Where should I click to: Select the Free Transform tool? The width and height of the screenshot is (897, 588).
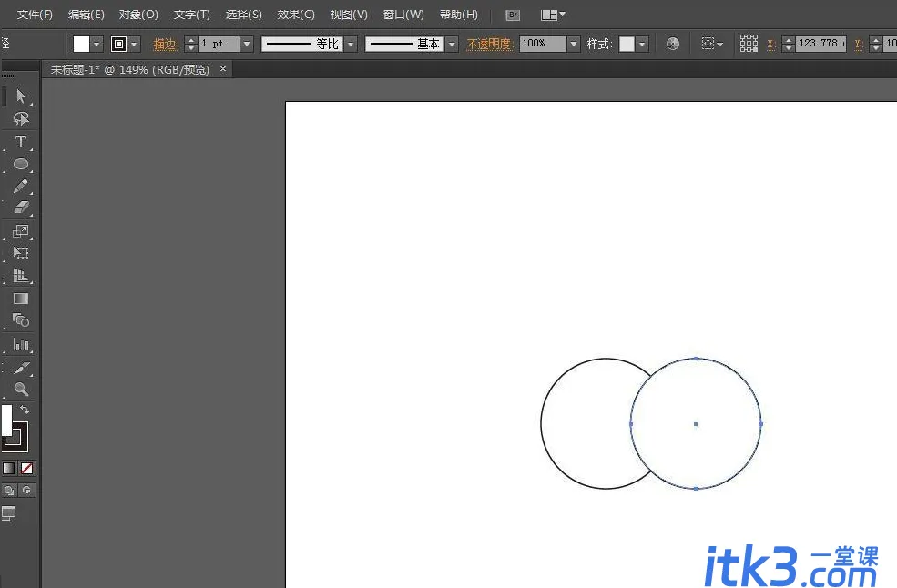pos(21,253)
